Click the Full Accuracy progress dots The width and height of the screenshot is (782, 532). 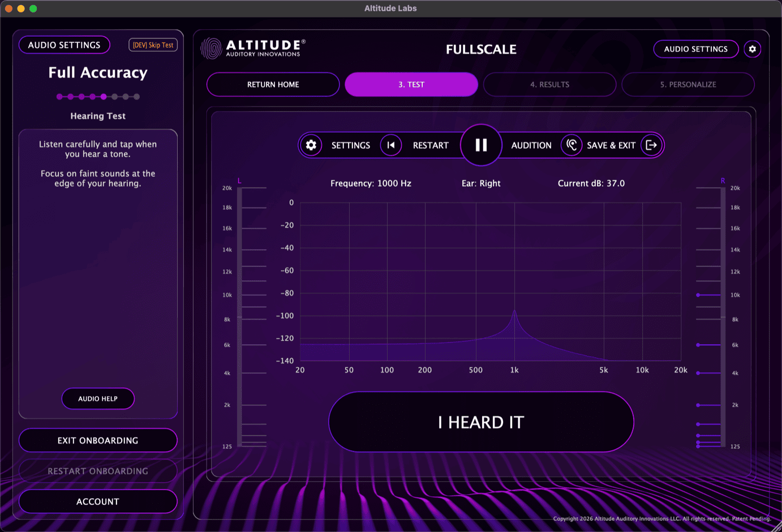pyautogui.click(x=98, y=97)
